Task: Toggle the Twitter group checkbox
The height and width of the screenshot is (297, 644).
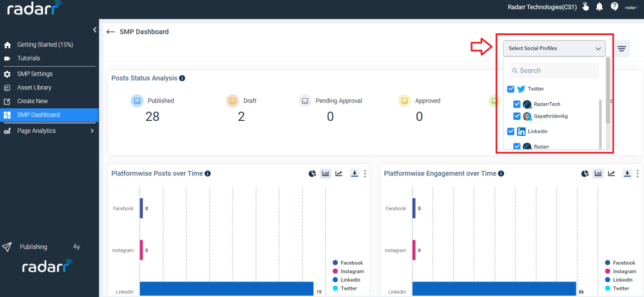Action: point(511,89)
